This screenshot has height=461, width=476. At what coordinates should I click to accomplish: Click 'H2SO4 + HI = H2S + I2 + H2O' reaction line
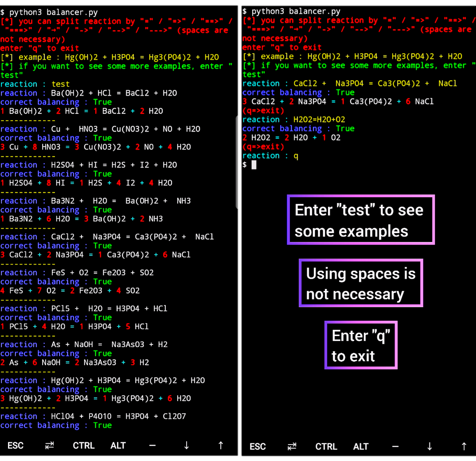(x=89, y=165)
